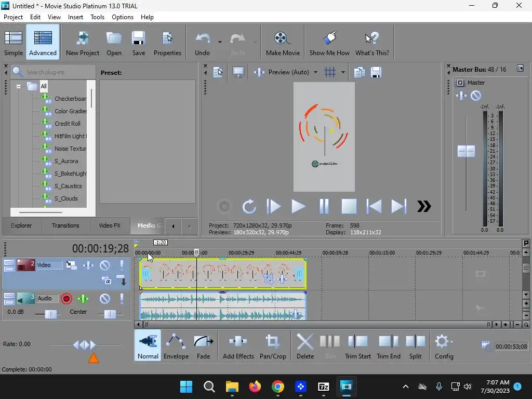Open the Tools menu

point(97,17)
